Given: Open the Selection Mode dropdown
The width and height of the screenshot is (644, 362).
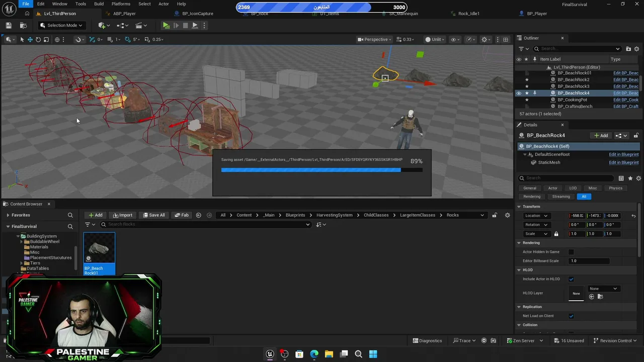Looking at the screenshot, I should click(x=61, y=25).
